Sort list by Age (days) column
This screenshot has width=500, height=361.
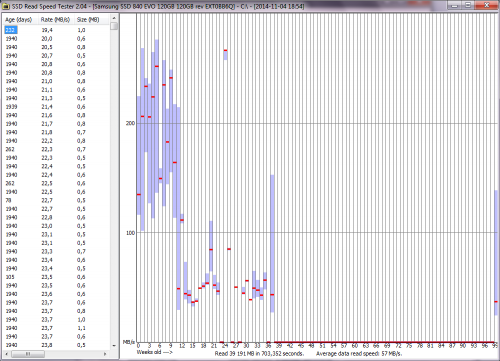point(20,20)
